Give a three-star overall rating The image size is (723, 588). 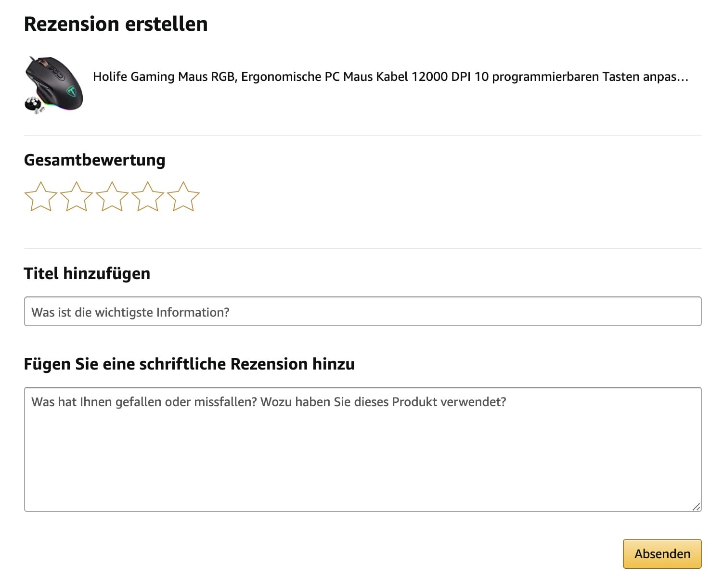pos(112,196)
